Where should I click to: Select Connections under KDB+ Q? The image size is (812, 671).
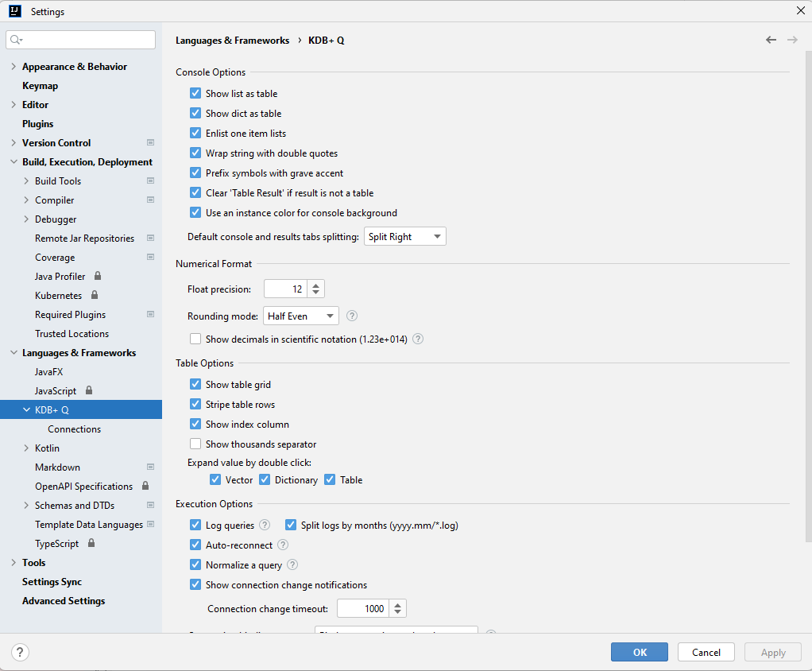coord(74,429)
